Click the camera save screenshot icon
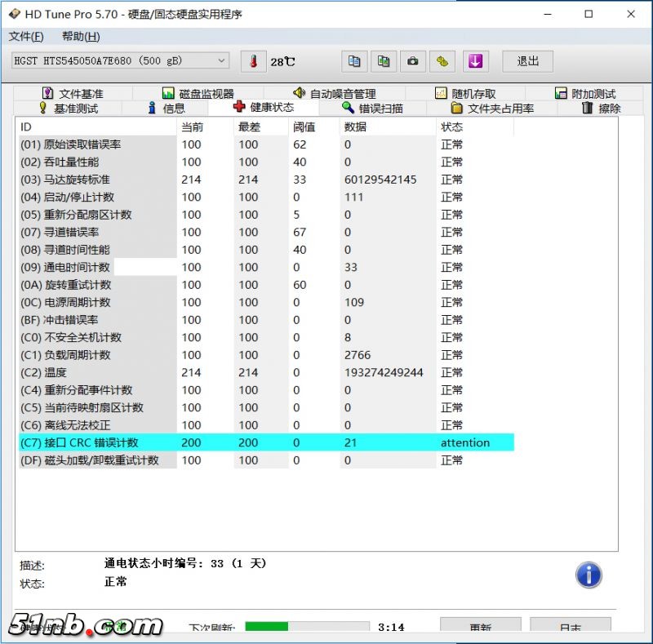This screenshot has width=653, height=644. [x=413, y=61]
